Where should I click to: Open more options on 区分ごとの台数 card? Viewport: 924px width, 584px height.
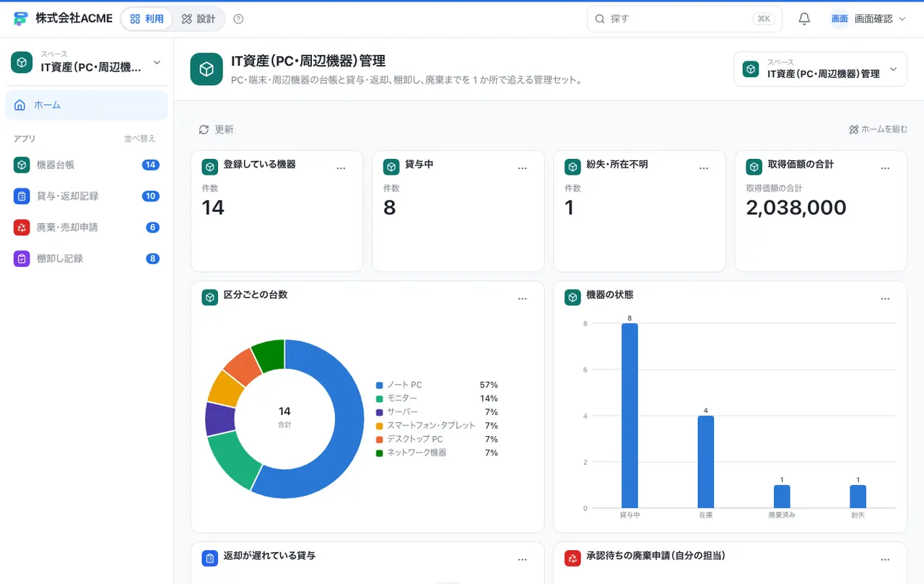523,299
